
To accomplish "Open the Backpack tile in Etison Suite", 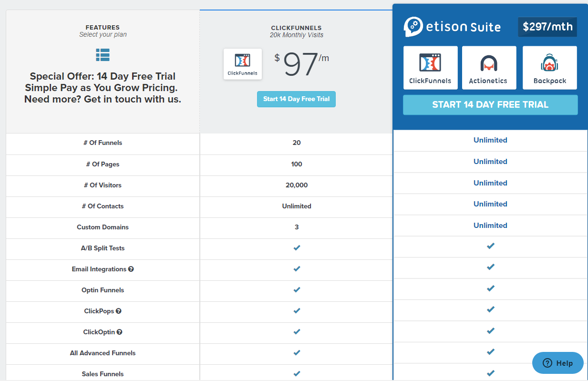I will coord(550,68).
